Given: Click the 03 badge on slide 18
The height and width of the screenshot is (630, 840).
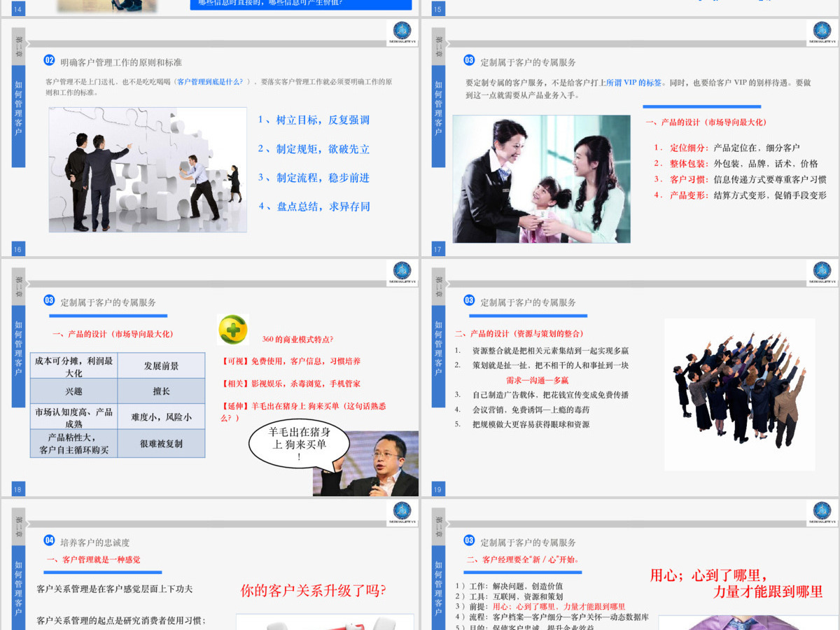Looking at the screenshot, I should click(49, 300).
